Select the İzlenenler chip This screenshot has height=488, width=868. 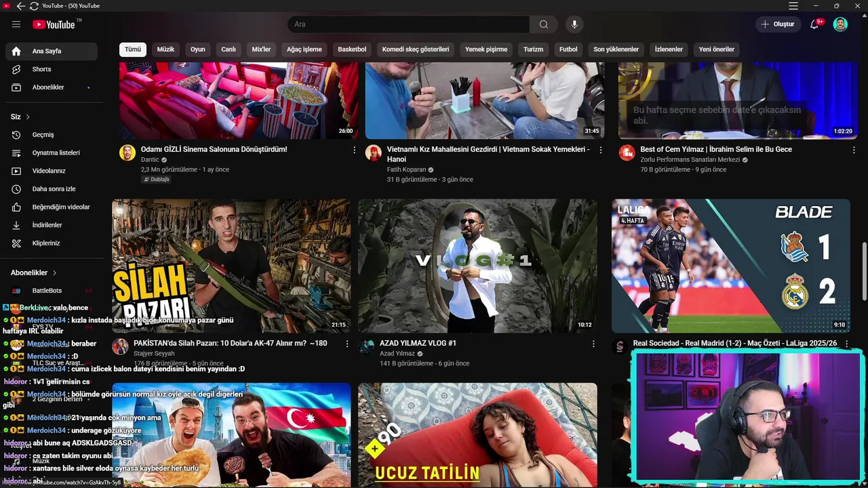(x=669, y=49)
